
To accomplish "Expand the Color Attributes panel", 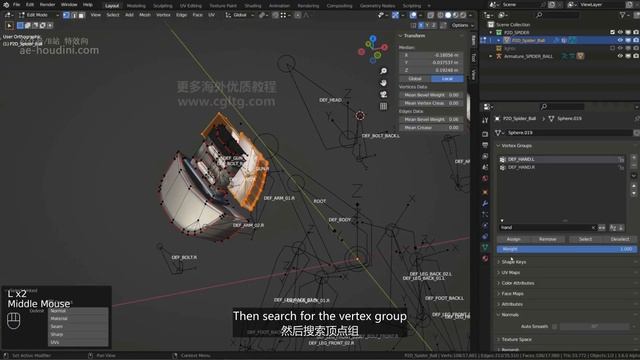I will pos(518,283).
